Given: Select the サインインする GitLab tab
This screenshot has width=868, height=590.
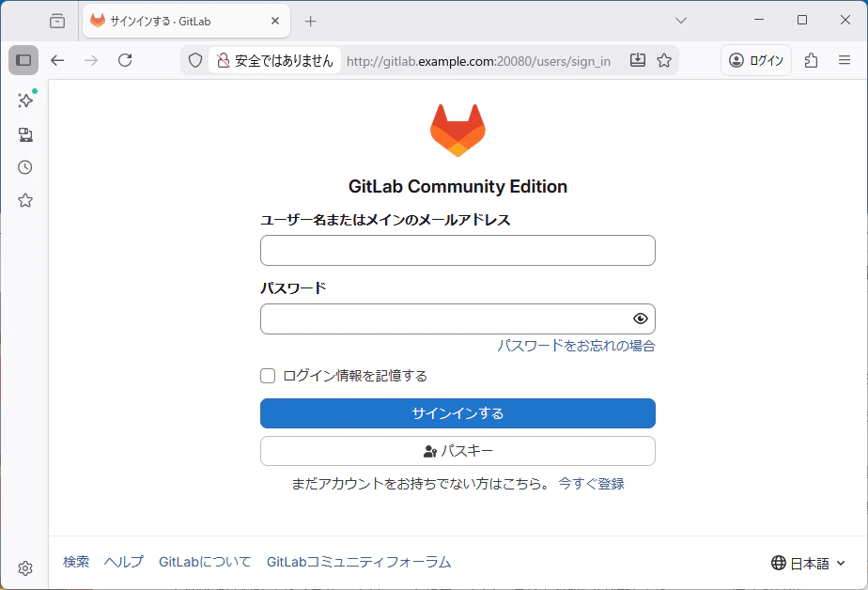Looking at the screenshot, I should click(186, 21).
